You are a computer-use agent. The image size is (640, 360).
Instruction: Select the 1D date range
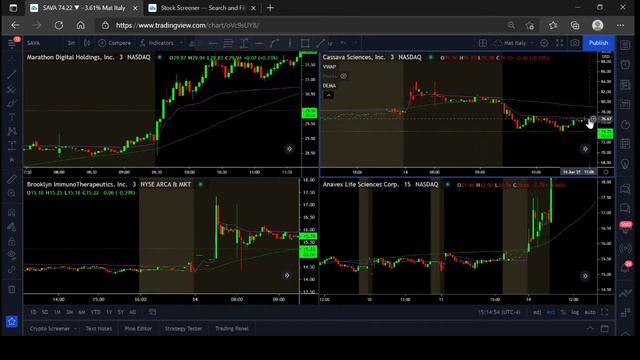(x=33, y=312)
